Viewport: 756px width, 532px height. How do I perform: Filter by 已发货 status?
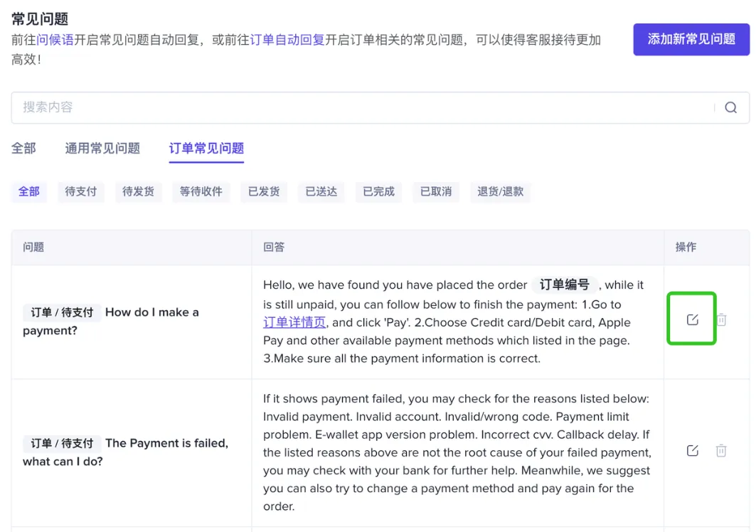pos(264,192)
